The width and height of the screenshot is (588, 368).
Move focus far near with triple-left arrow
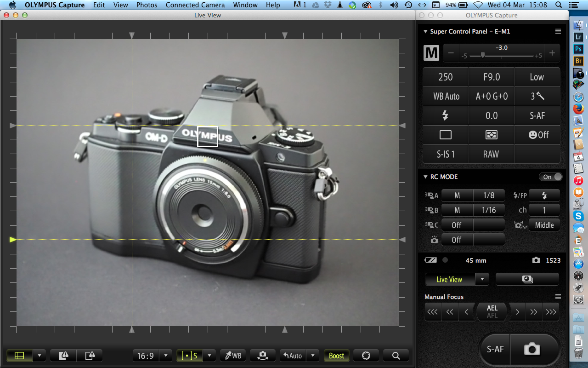coord(433,312)
